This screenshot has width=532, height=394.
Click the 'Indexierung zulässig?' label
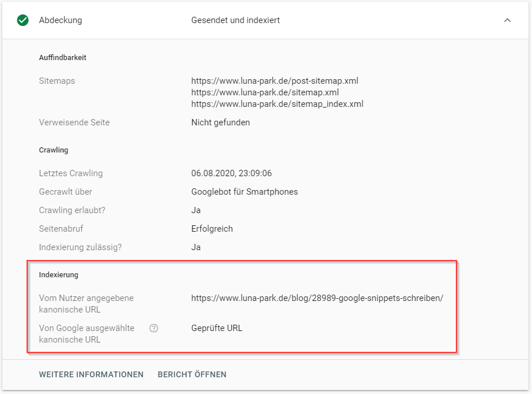click(x=80, y=247)
